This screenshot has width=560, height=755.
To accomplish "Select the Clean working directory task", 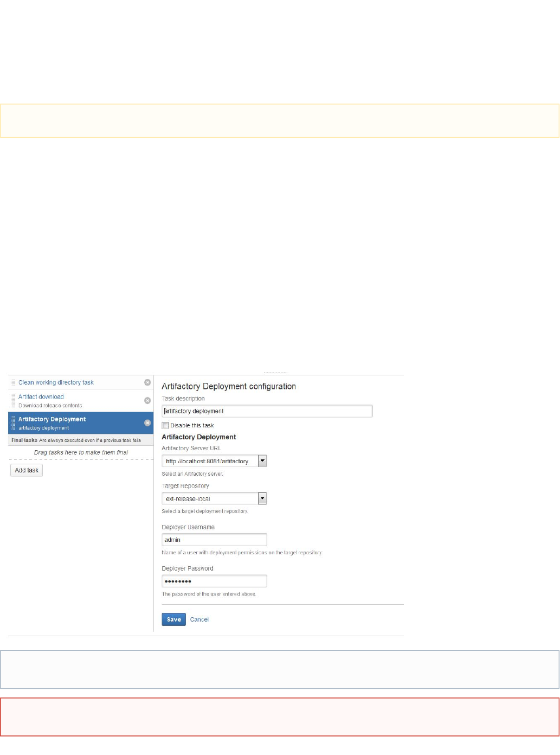I will pyautogui.click(x=56, y=382).
